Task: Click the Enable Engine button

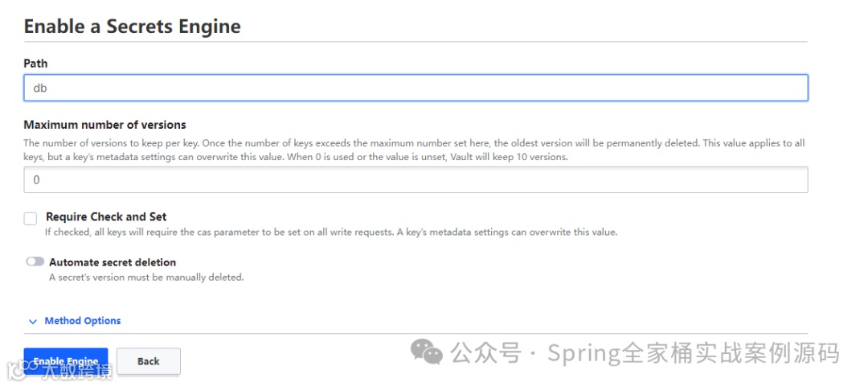Action: tap(66, 361)
